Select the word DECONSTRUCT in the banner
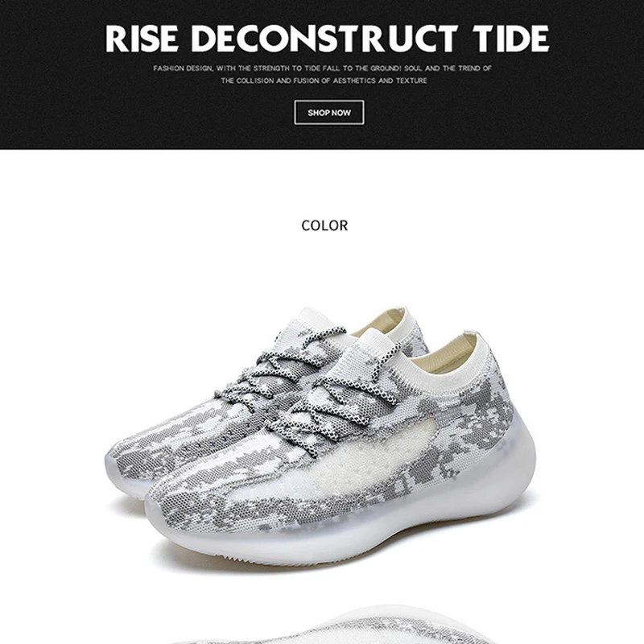Viewport: 644px width, 644px height. pos(324,39)
